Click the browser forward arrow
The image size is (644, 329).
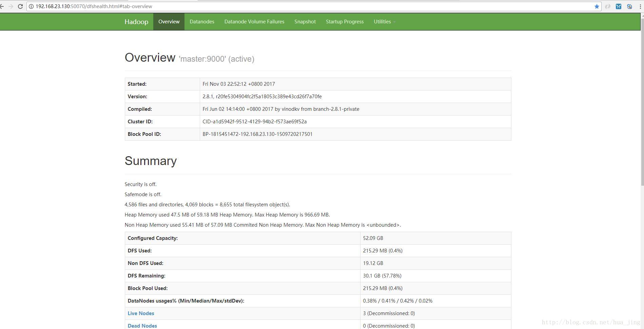[x=11, y=6]
